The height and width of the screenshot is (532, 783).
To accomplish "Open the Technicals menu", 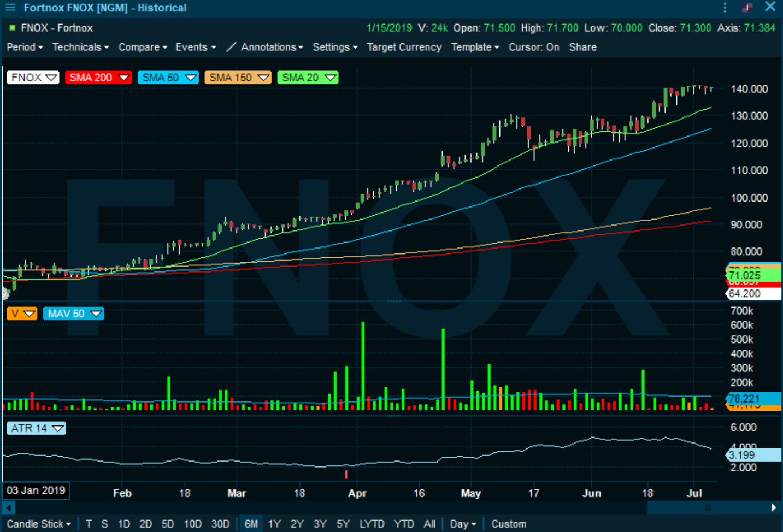I will (80, 47).
